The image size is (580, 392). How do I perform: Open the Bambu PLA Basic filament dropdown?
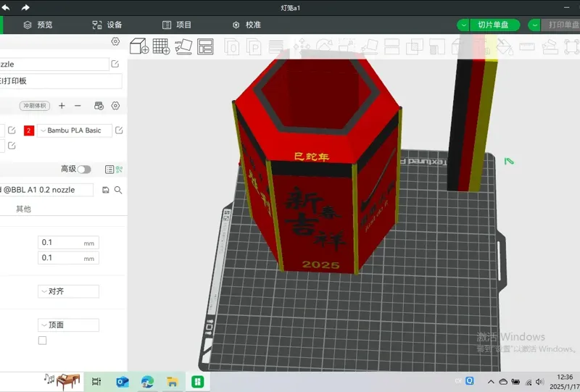pyautogui.click(x=75, y=130)
